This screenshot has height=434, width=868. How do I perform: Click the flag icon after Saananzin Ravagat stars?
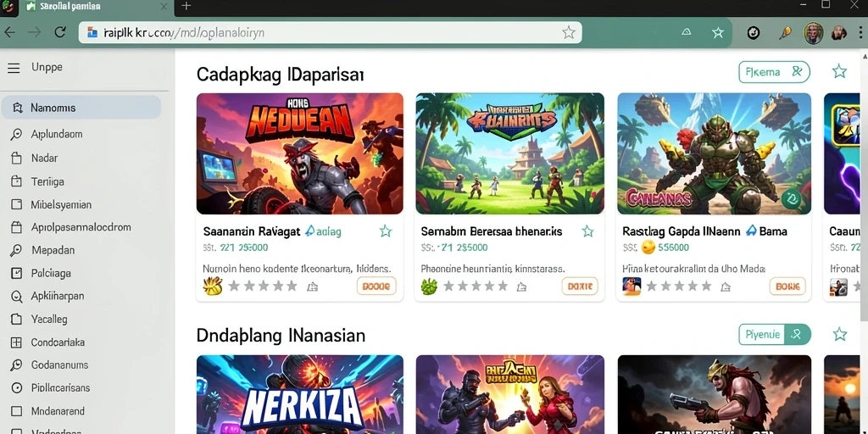(313, 287)
